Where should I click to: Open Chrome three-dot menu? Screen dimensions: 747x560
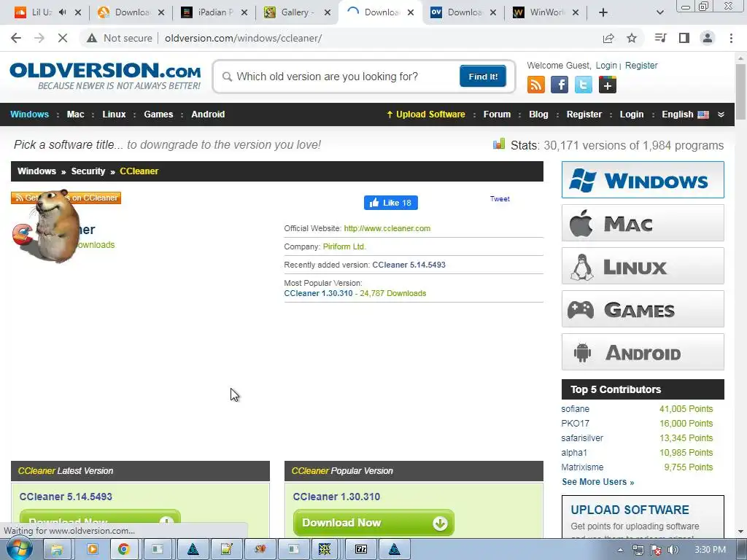pyautogui.click(x=731, y=38)
